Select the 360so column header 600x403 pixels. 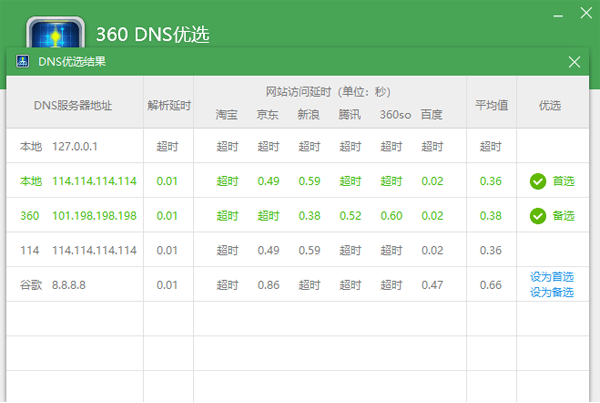tap(395, 114)
